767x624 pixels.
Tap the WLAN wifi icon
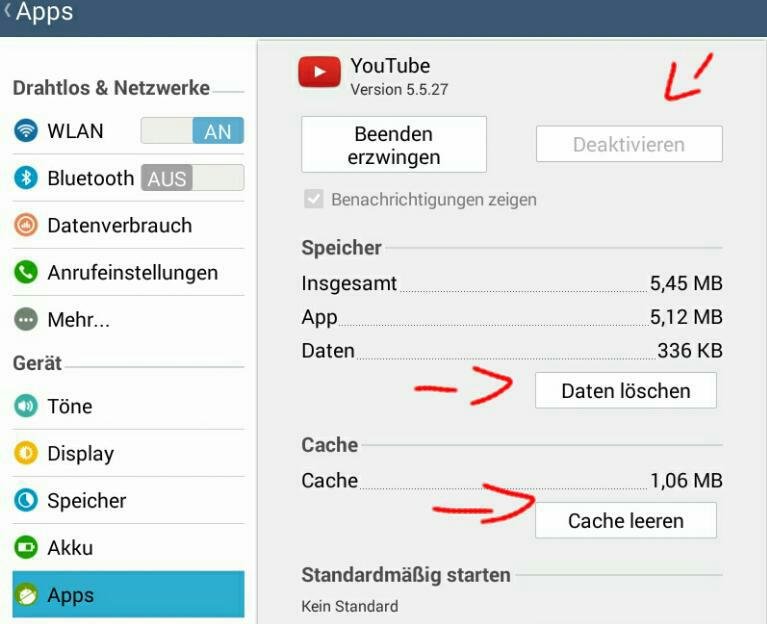coord(25,131)
